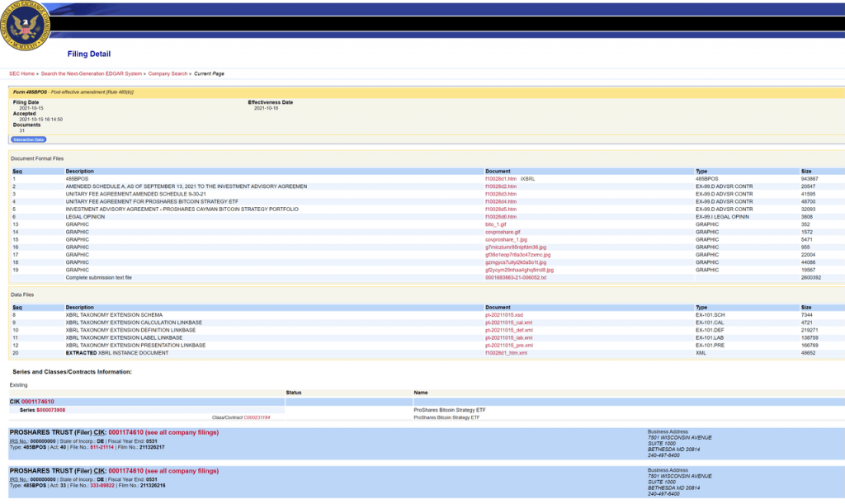845x504 pixels.
Task: Open exhibit f10028d2.htm
Action: click(x=501, y=186)
